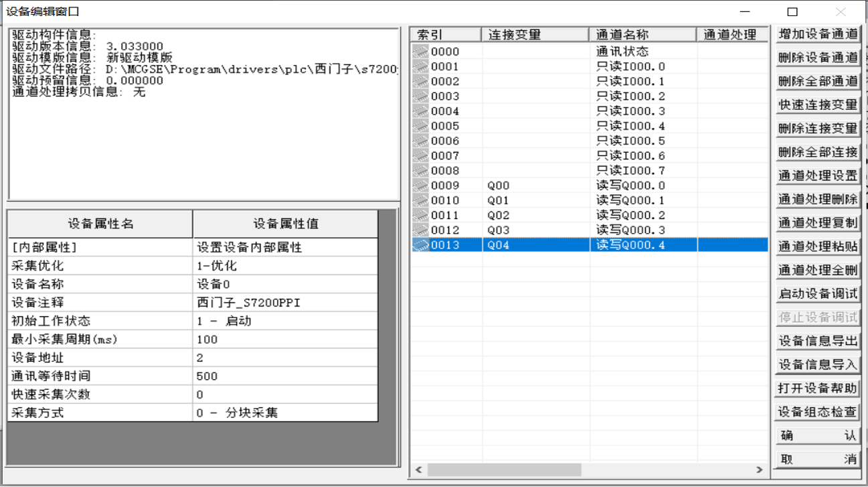868x487 pixels.
Task: Click 删除设备通道 button
Action: pos(818,58)
